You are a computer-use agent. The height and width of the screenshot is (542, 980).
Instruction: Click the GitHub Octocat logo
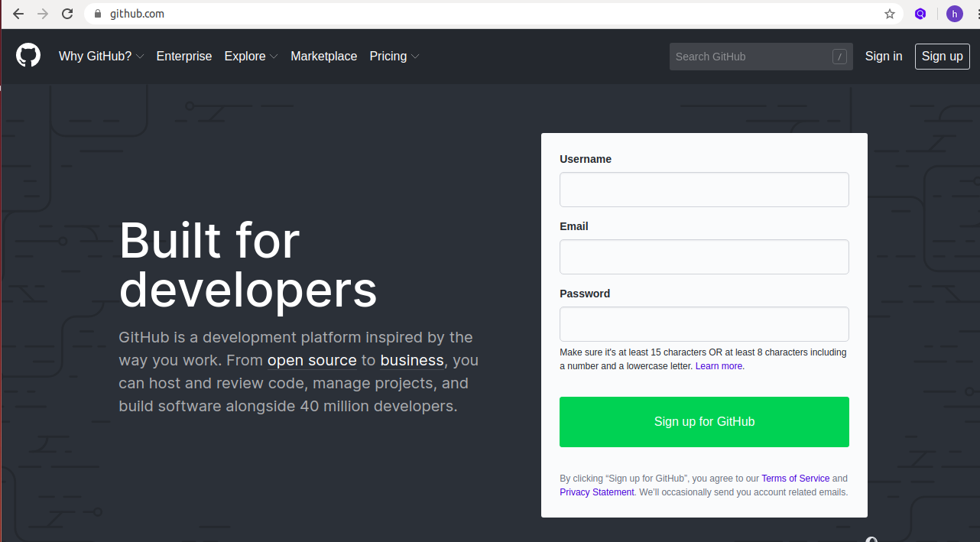pos(28,56)
